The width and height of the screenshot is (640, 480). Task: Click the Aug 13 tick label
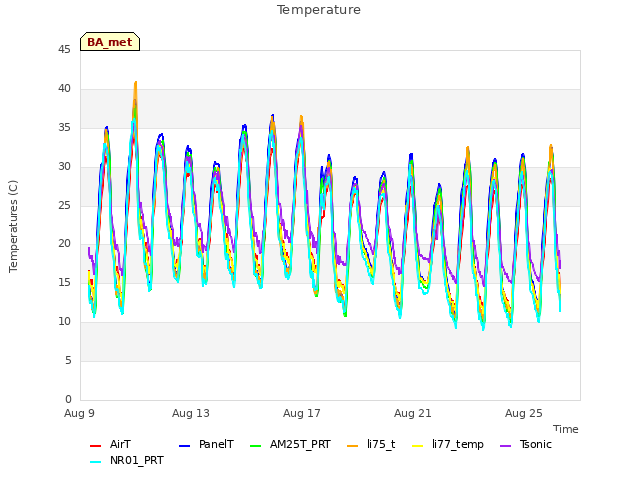(191, 413)
